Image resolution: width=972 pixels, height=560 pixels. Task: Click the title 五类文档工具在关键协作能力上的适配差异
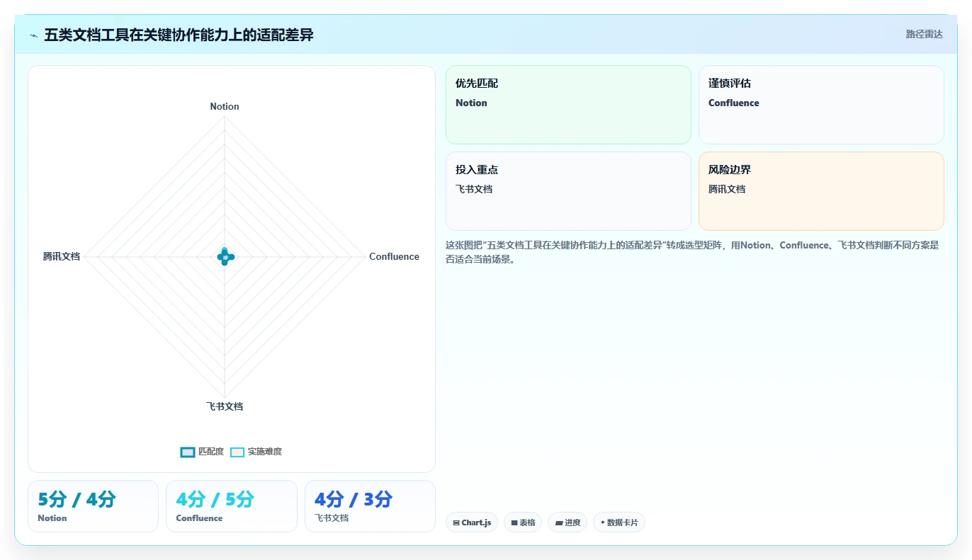179,35
